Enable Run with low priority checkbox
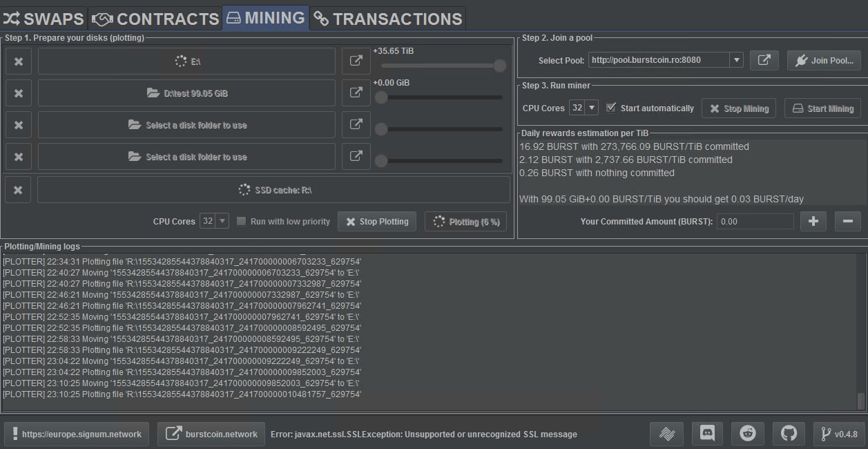Screen dimensions: 868x449 coord(241,222)
